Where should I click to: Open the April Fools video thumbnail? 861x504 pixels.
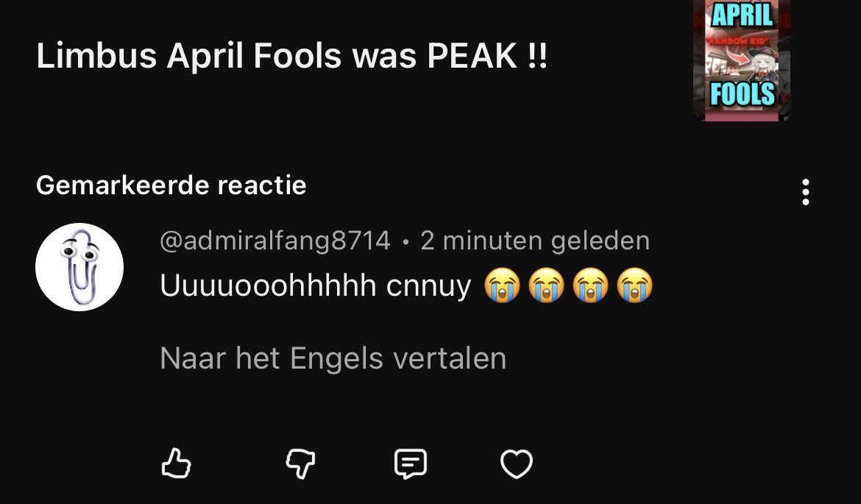pyautogui.click(x=741, y=60)
